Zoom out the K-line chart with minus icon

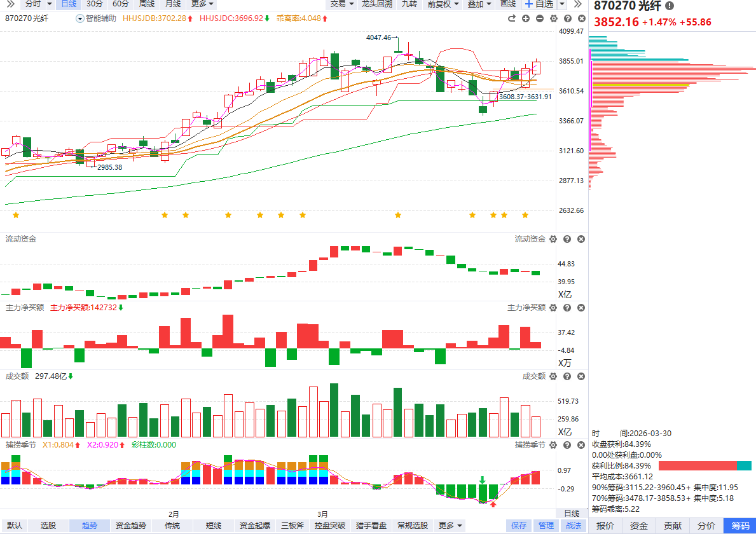[x=540, y=18]
